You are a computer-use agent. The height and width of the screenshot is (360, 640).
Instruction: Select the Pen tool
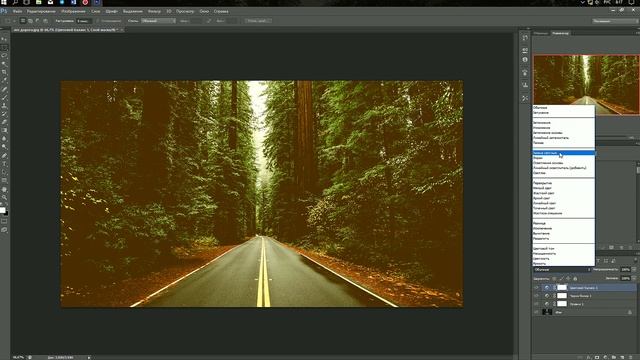(4, 156)
